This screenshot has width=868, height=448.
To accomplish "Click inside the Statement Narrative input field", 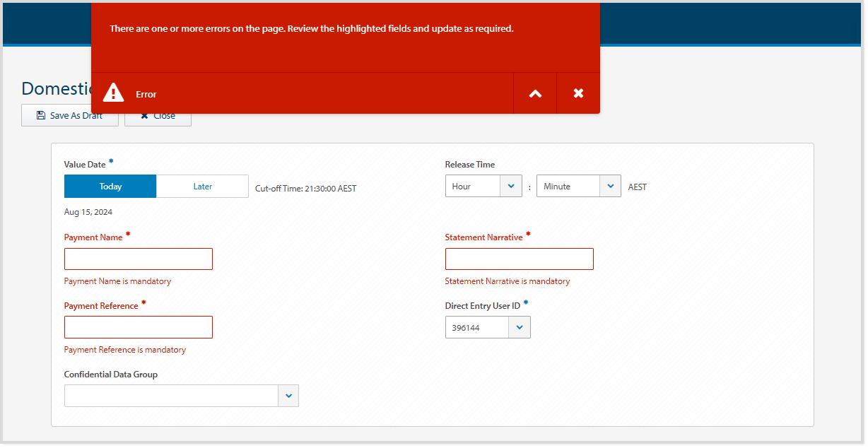I will (519, 259).
